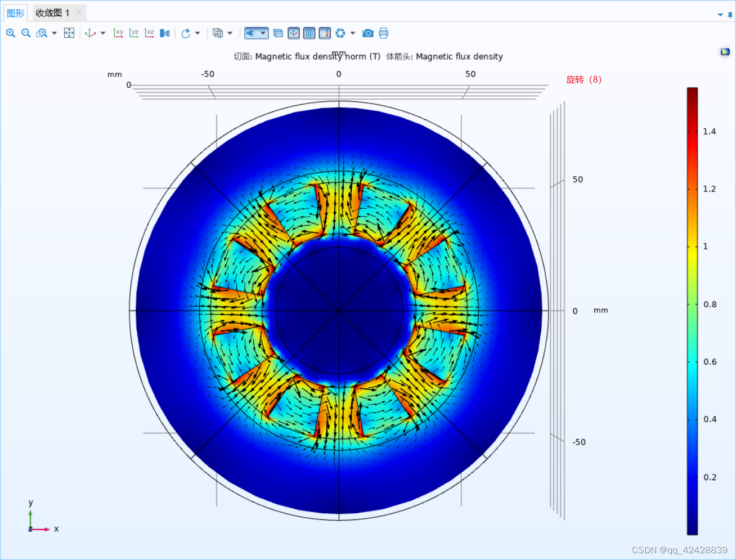
Task: Open the scene light dropdown arrow
Action: (x=263, y=33)
